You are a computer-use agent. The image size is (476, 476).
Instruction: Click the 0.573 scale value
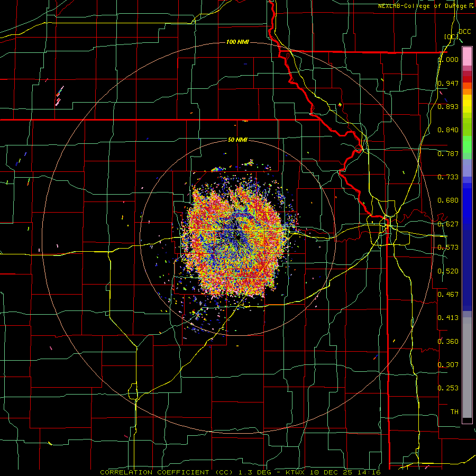[x=448, y=248]
